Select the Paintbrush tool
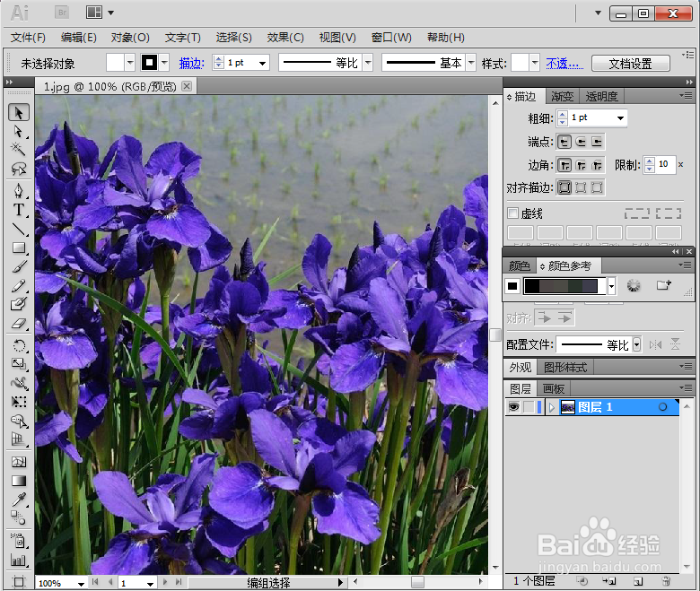The width and height of the screenshot is (700, 591). [x=19, y=266]
